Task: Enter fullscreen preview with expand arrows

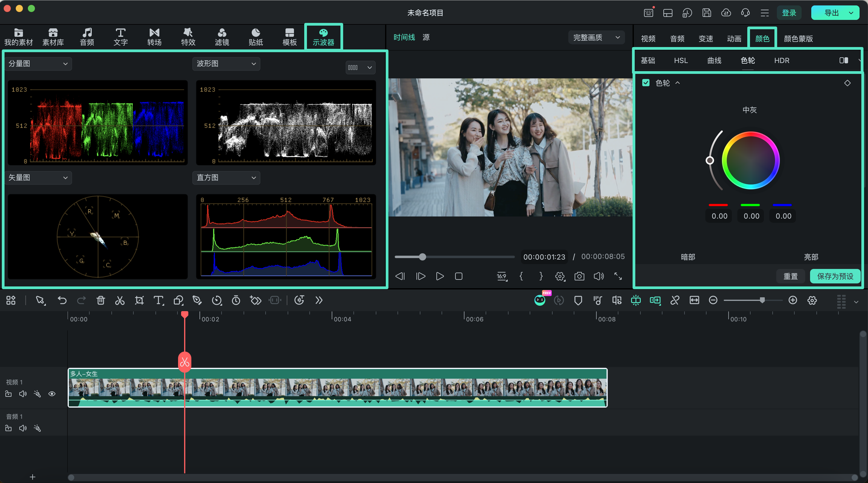Action: pos(618,276)
